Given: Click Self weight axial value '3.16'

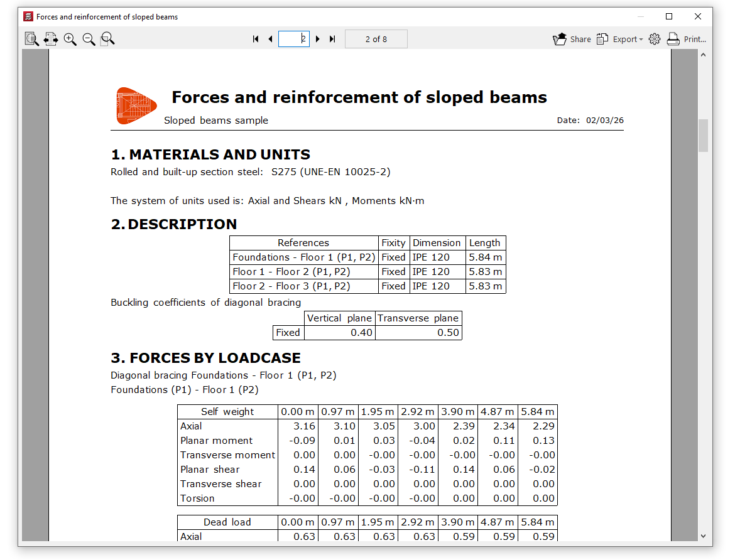Looking at the screenshot, I should pyautogui.click(x=304, y=426).
